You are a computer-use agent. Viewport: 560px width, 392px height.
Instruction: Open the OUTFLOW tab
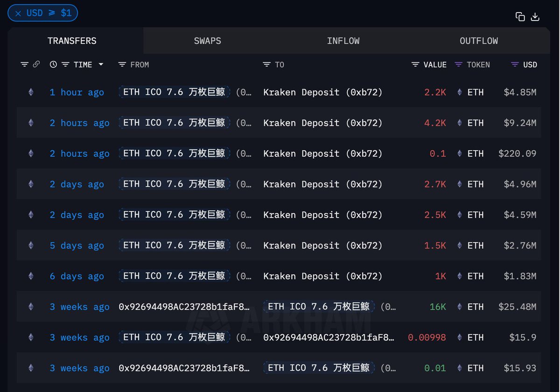tap(479, 41)
